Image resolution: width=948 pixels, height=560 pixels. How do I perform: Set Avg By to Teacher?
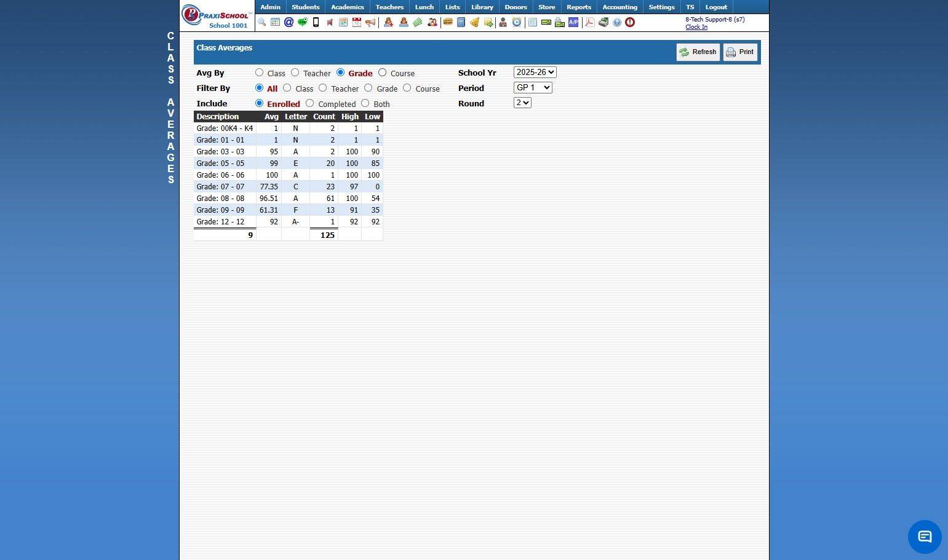click(295, 73)
